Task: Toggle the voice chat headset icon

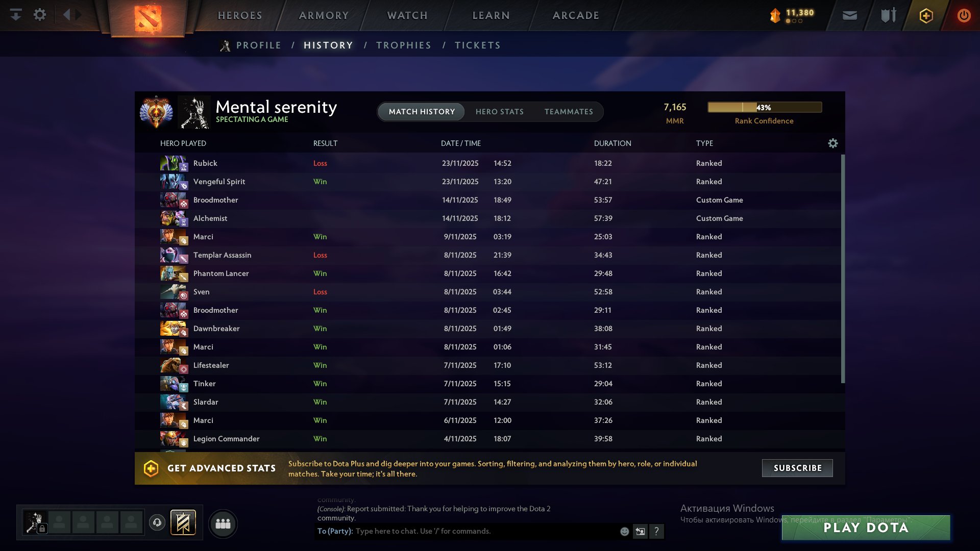Action: (157, 522)
